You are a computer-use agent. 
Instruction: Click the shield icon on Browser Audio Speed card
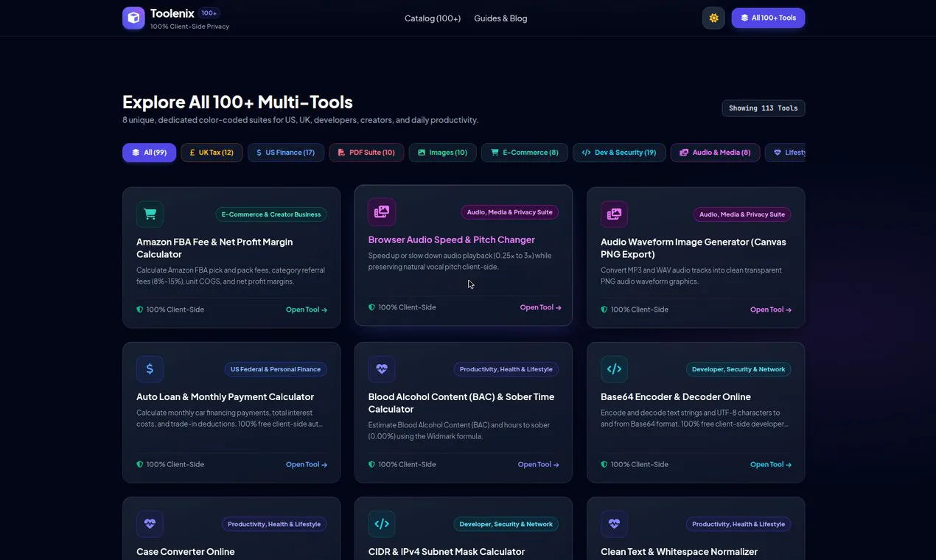tap(372, 307)
